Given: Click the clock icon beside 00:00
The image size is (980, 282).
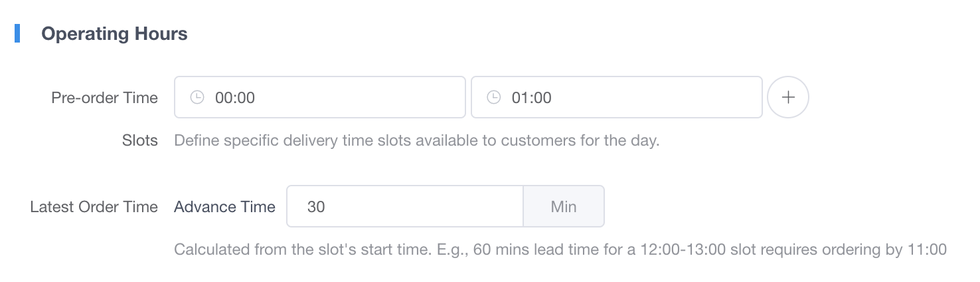Looking at the screenshot, I should point(197,98).
